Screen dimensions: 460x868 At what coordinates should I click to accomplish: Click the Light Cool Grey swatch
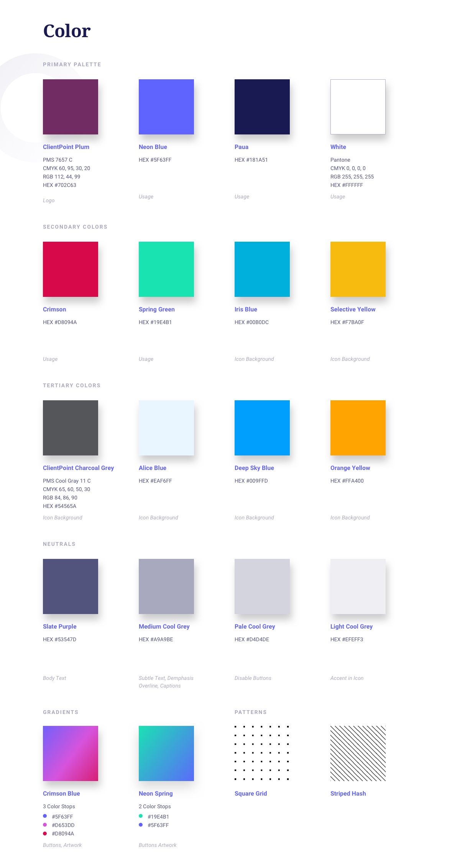[358, 586]
